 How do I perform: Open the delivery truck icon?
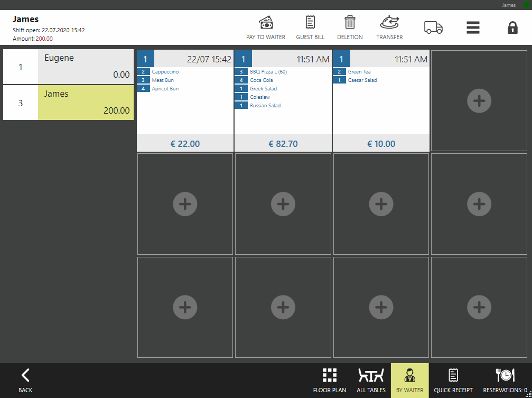pos(433,27)
